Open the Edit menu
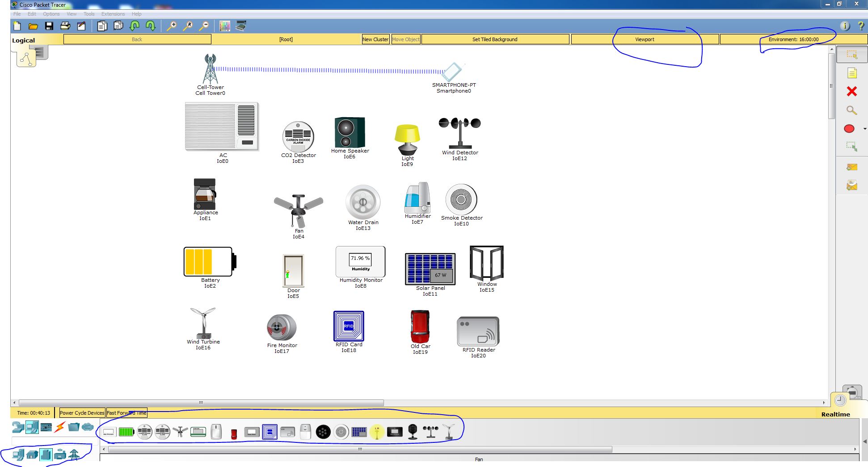This screenshot has width=868, height=467. [x=32, y=14]
